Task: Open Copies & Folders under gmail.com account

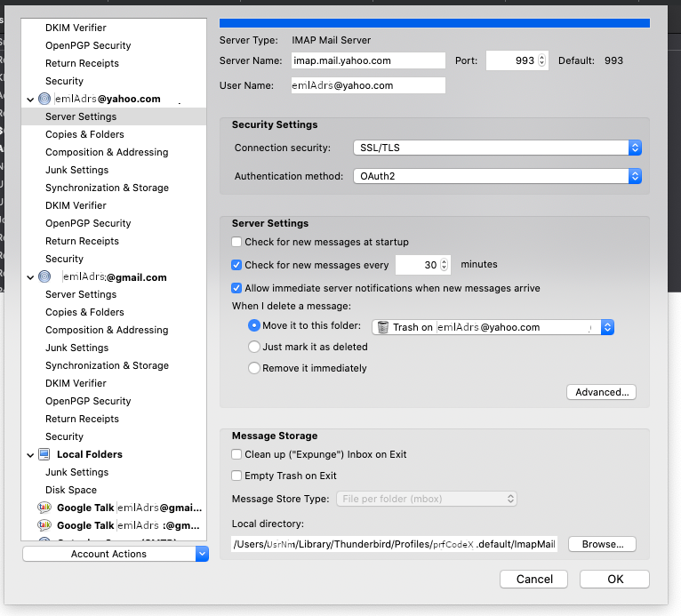Action: (114, 312)
